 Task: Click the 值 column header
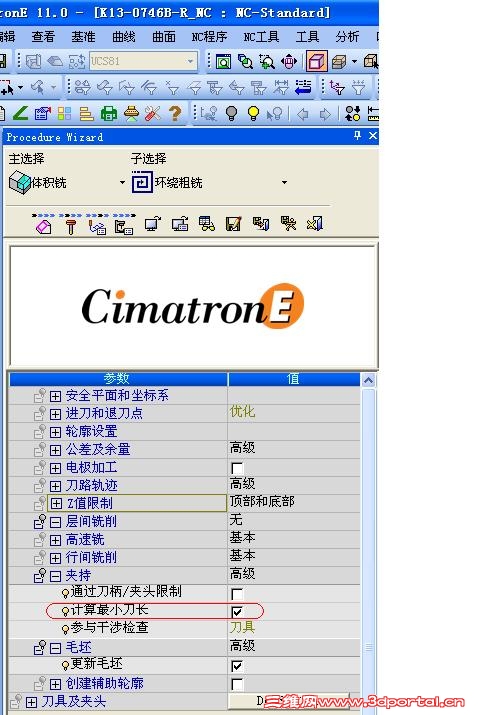294,379
